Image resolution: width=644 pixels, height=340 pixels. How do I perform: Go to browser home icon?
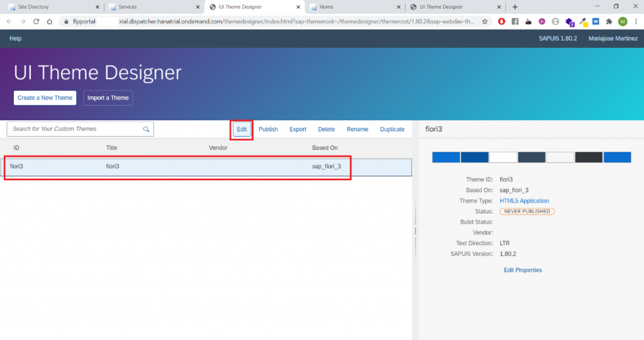coord(50,21)
